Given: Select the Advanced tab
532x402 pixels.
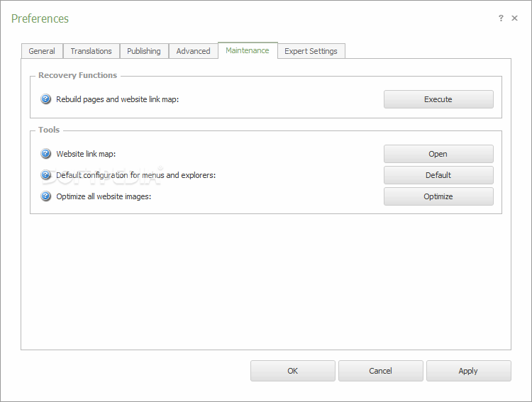Looking at the screenshot, I should tap(193, 51).
